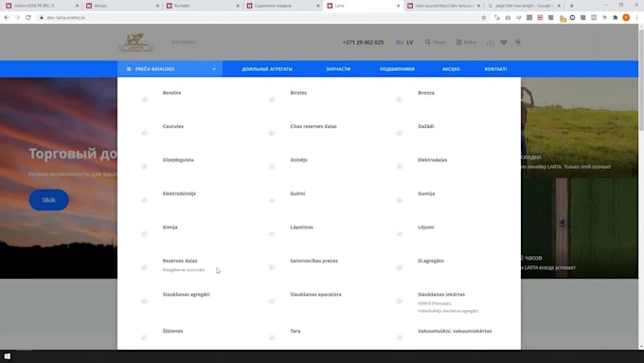
Task: Click the browser forward arrow
Action: coord(17,18)
